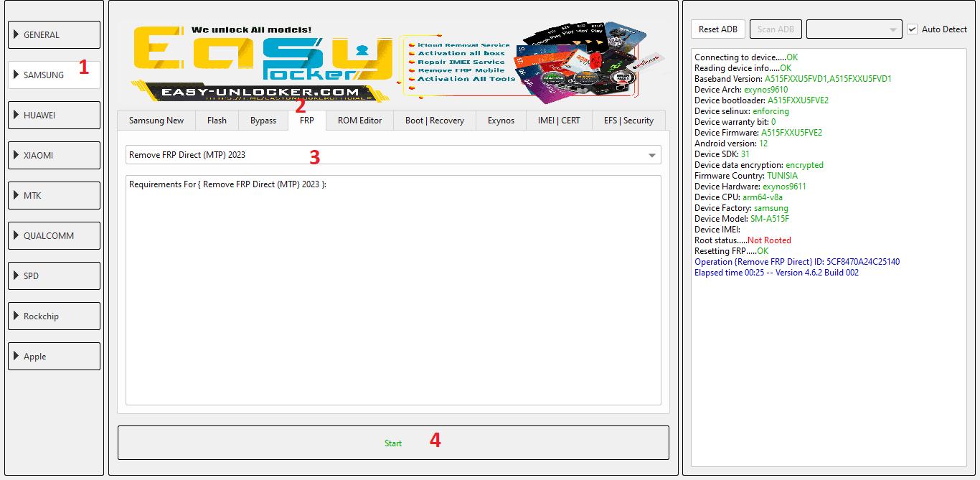Click the 'Resetting FRP.....OK' log line
Viewport: 980px width, 480px height.
[731, 251]
